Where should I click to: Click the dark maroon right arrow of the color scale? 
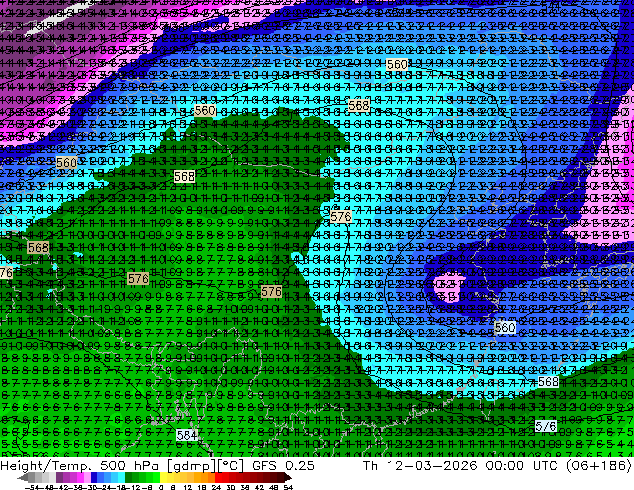[287, 478]
